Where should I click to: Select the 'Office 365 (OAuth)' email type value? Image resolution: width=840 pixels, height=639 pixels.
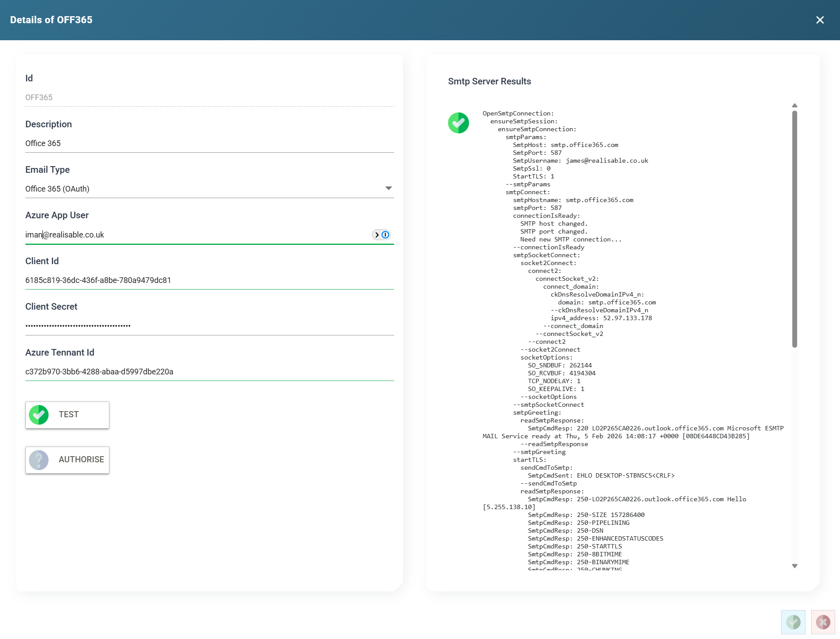[x=57, y=189]
